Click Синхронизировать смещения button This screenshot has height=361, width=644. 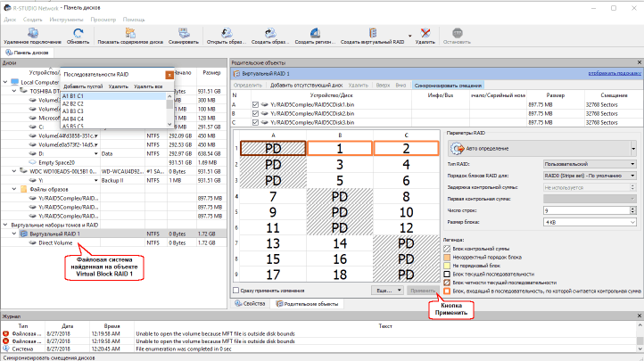click(448, 86)
